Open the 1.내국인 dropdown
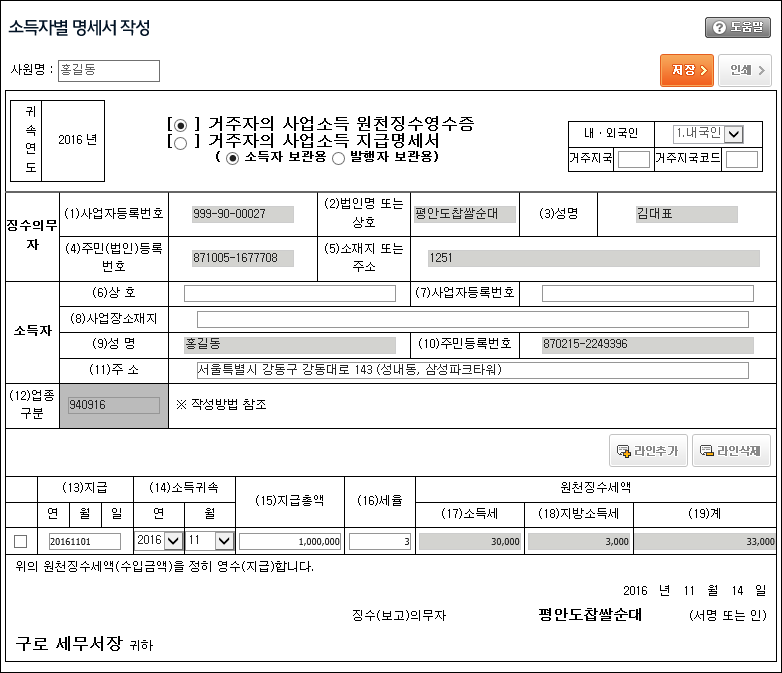 coord(708,134)
